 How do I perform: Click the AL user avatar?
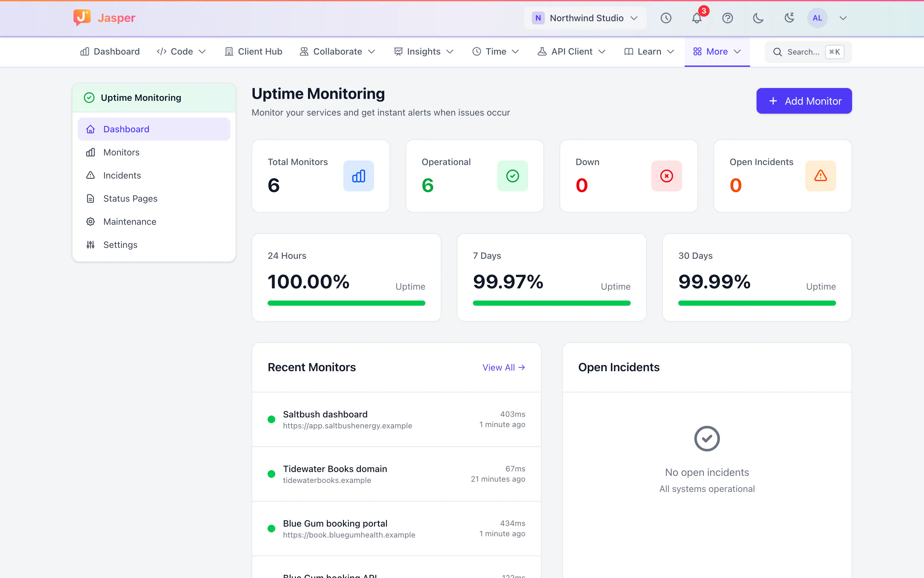(817, 18)
